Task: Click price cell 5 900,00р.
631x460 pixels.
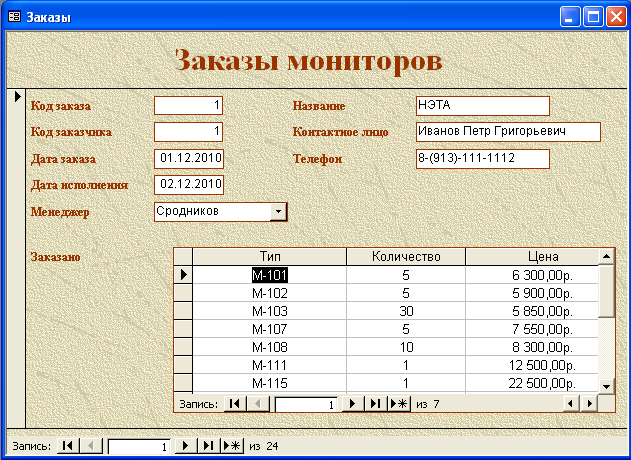Action: [x=532, y=293]
